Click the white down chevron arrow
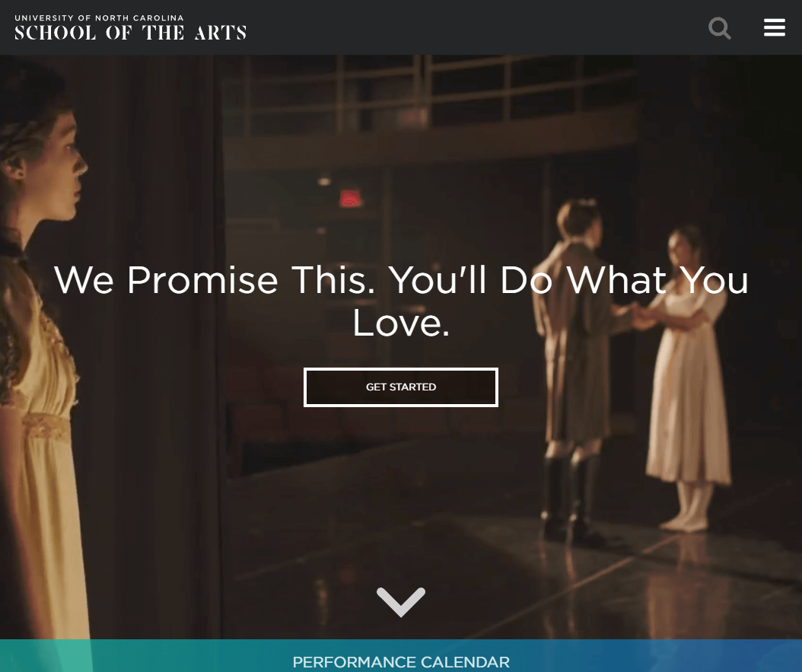Screen dimensions: 802x672 (401, 602)
